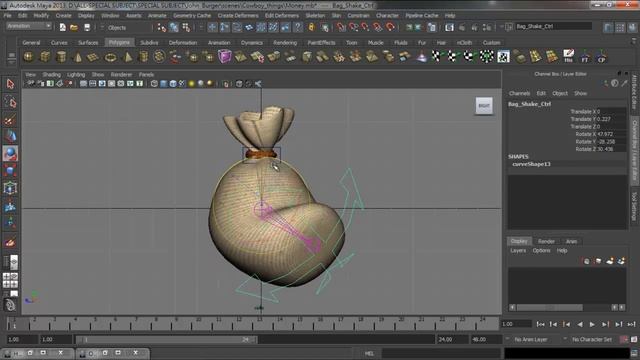This screenshot has width=640, height=360.
Task: Click the time slider ruler
Action: point(253,324)
